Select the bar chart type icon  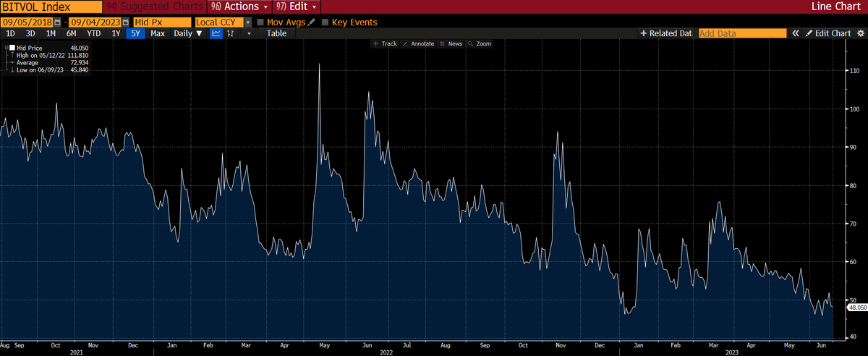pyautogui.click(x=231, y=33)
